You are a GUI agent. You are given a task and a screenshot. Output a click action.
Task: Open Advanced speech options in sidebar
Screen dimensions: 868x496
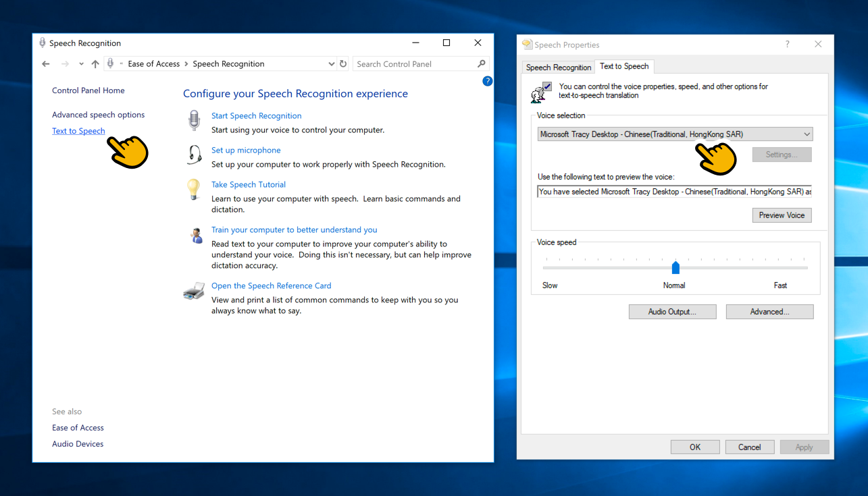[x=98, y=115]
